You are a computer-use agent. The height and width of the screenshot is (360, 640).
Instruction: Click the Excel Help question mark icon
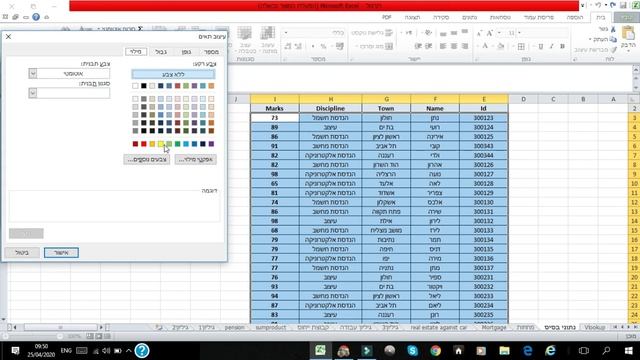pyautogui.click(x=36, y=17)
